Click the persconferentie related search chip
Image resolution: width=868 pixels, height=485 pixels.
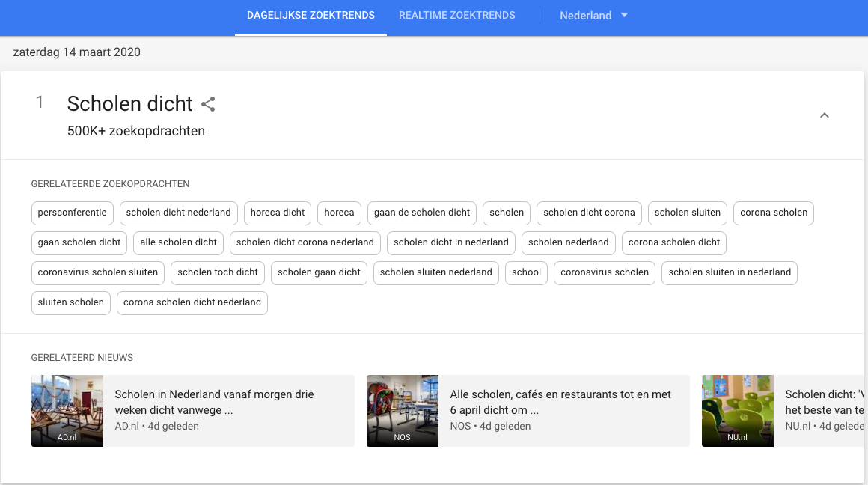pyautogui.click(x=73, y=213)
